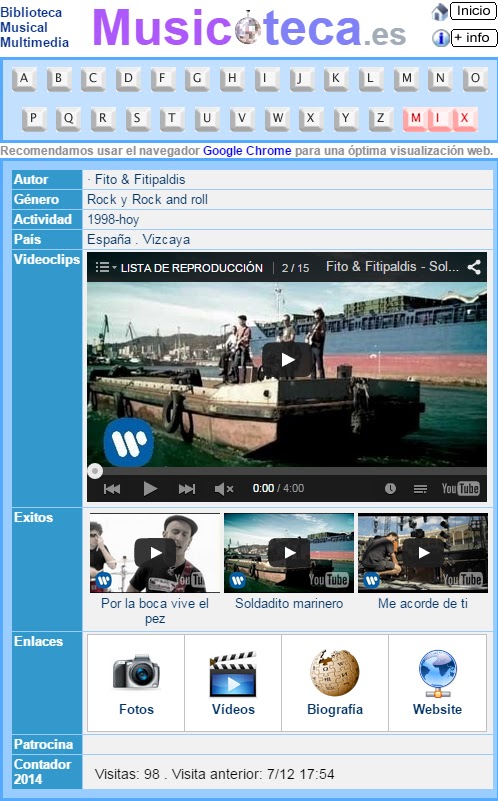Click the Watch Later clock icon
The height and width of the screenshot is (801, 498).
[x=390, y=489]
